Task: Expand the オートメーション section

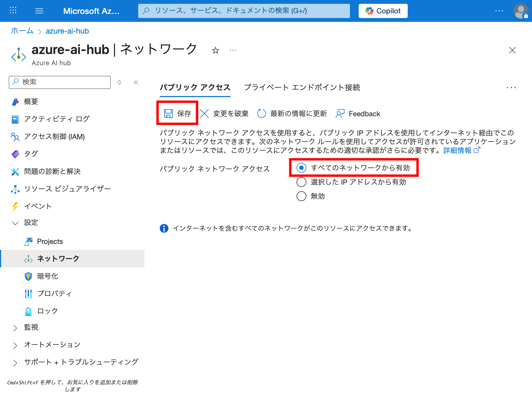Action: (x=15, y=345)
